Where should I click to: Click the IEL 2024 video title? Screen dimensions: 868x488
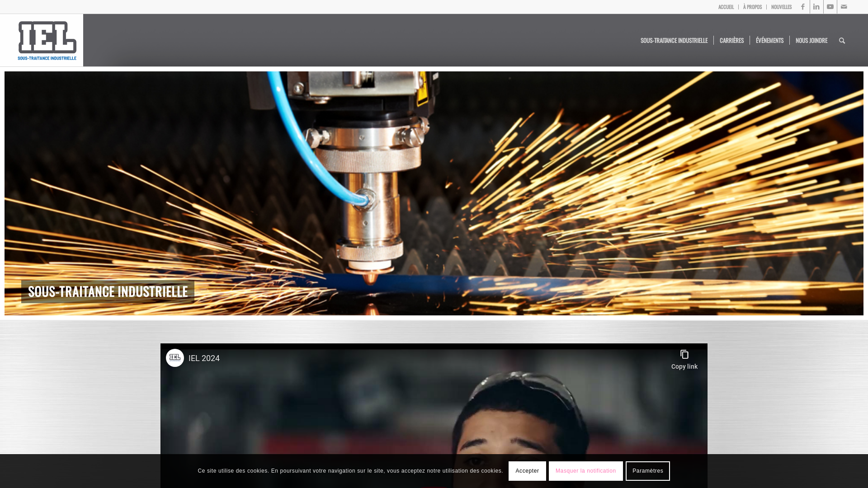[x=204, y=358]
